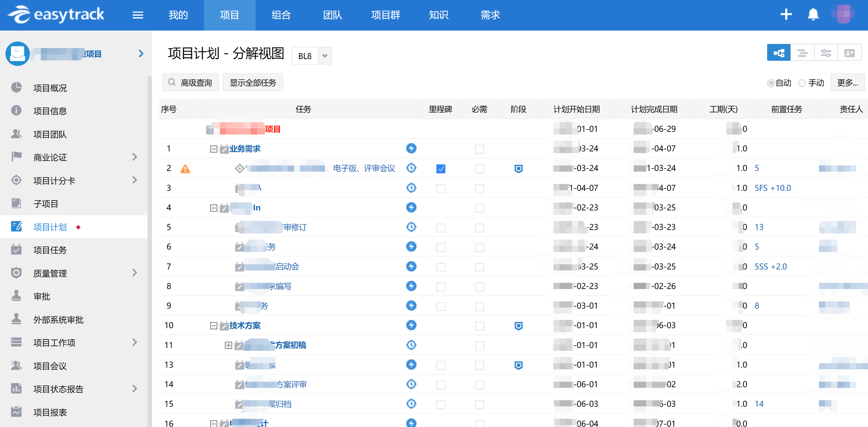Screen dimensions: 868x427
Task: Select 项目任务 in the sidebar menu
Action: pyautogui.click(x=50, y=250)
